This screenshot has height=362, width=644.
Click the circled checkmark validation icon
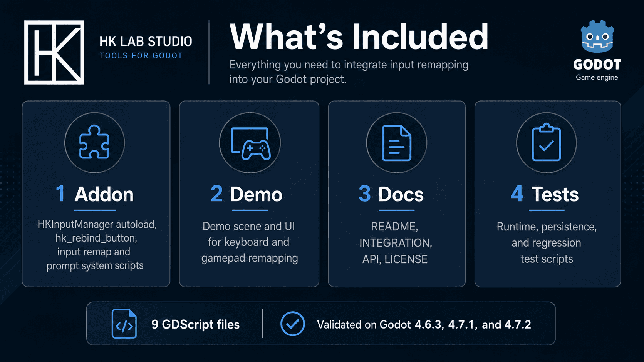(292, 324)
